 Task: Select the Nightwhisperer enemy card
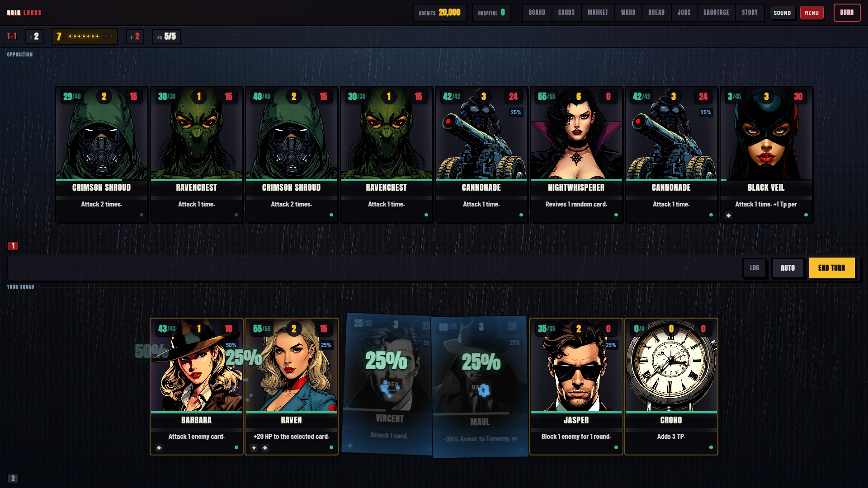[x=576, y=155]
